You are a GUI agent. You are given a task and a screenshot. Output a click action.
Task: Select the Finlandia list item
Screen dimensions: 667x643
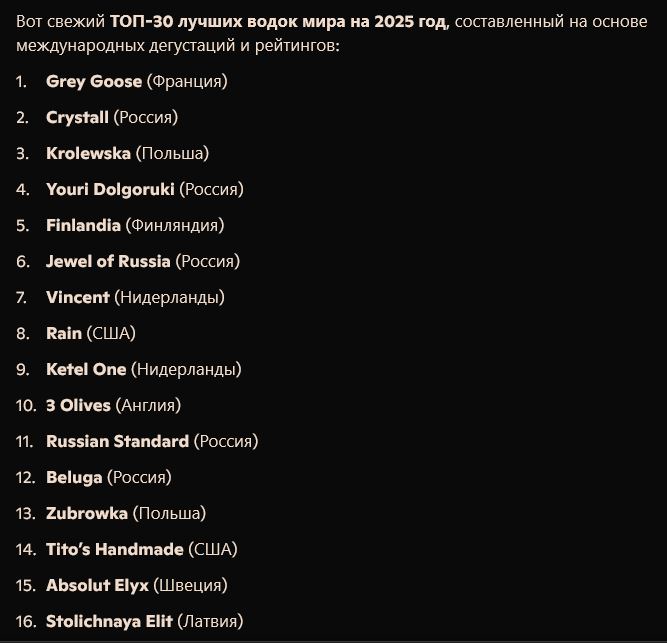pos(83,226)
